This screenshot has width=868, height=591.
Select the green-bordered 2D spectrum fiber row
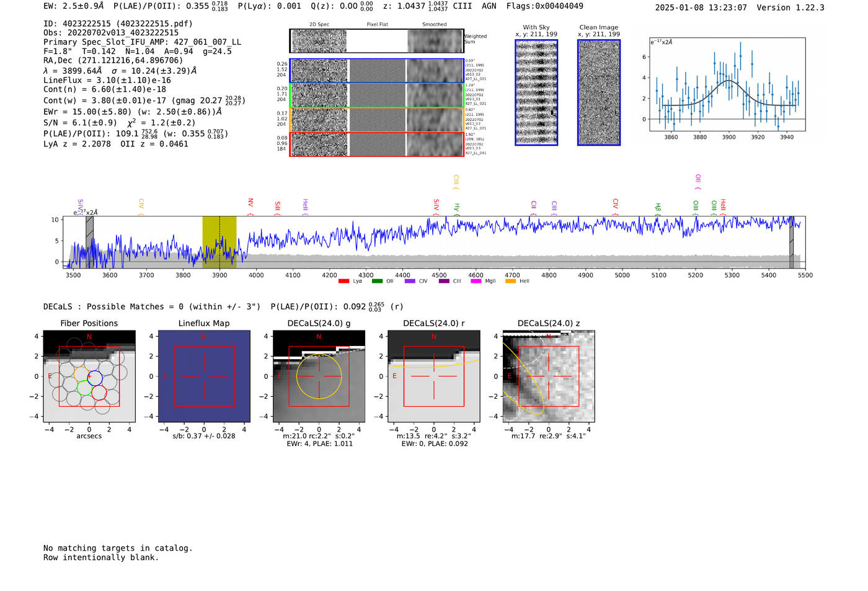[376, 96]
